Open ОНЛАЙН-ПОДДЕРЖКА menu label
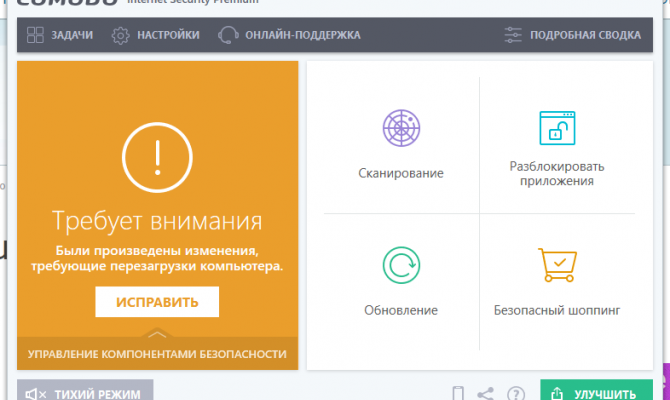This screenshot has height=400, width=670. click(303, 35)
